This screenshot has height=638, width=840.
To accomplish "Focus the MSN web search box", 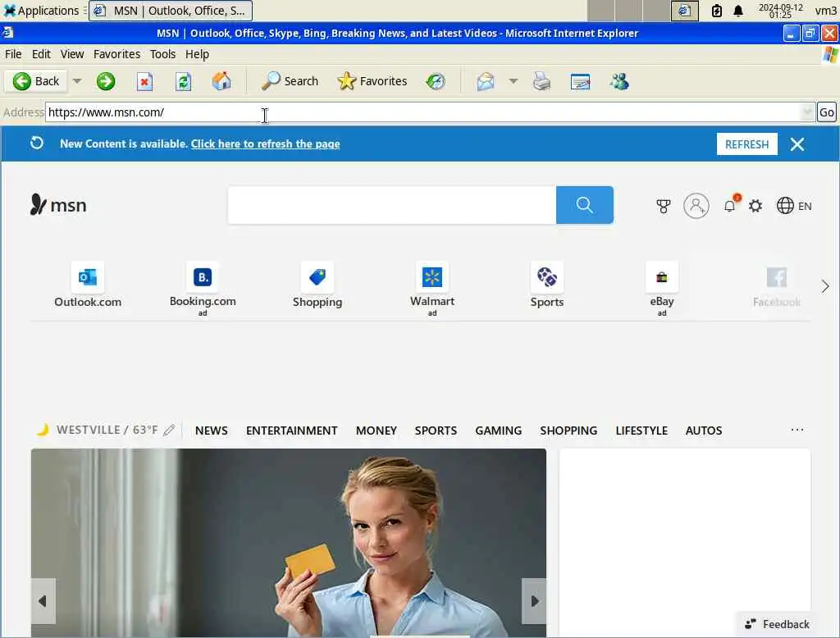I will tap(392, 205).
